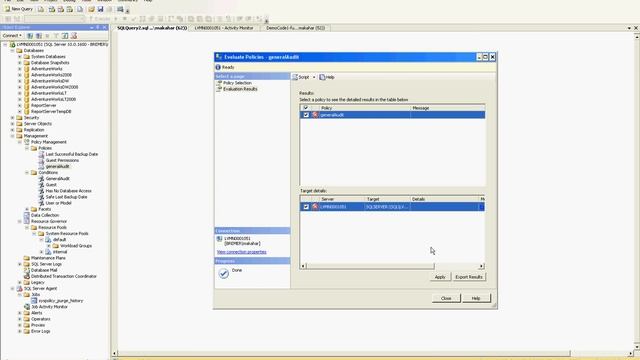Expand the System Databases folder
640x360 pixels.
20,57
